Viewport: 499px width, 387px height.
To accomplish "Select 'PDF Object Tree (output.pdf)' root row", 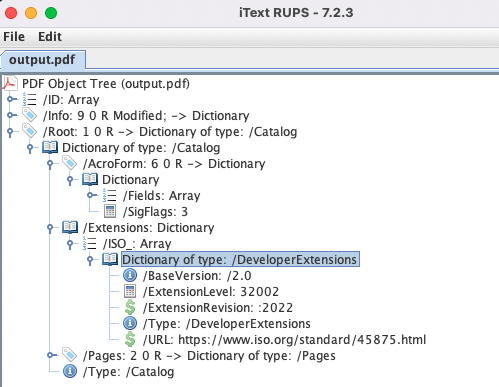I will 106,84.
